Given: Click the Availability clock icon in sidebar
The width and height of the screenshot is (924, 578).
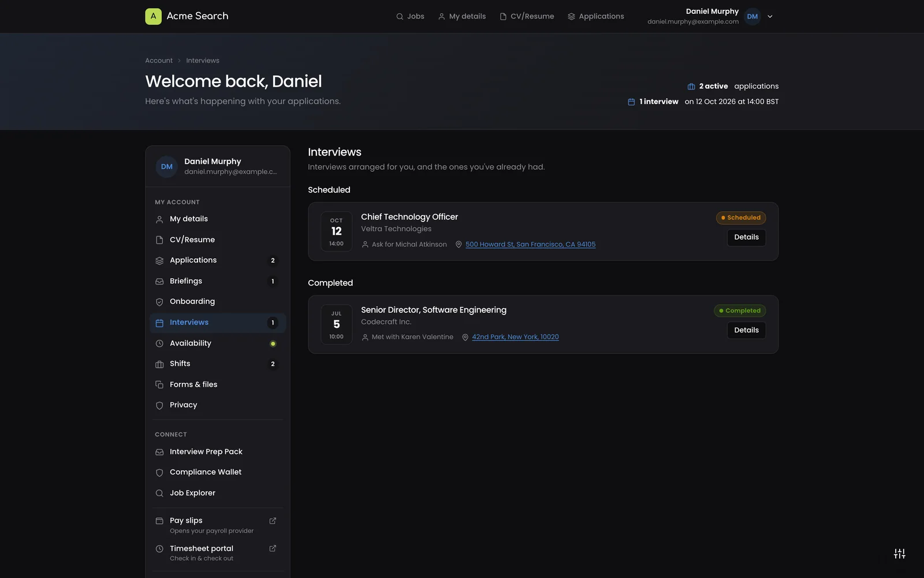Looking at the screenshot, I should [x=159, y=343].
